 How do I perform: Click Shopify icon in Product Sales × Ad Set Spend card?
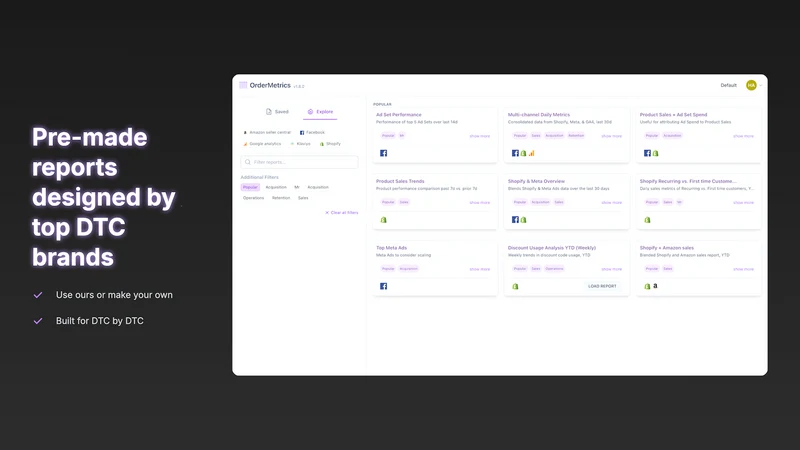pyautogui.click(x=656, y=153)
